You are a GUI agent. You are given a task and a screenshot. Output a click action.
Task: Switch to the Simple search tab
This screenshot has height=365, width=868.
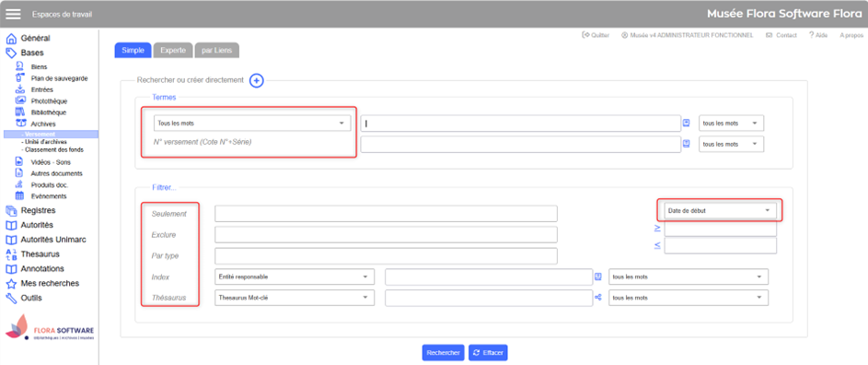[133, 50]
